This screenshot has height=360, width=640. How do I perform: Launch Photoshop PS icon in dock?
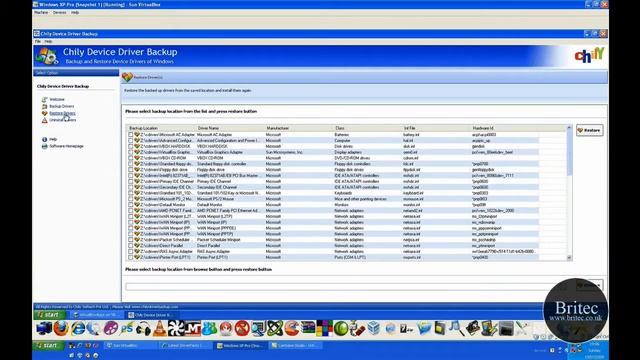[x=127, y=328]
